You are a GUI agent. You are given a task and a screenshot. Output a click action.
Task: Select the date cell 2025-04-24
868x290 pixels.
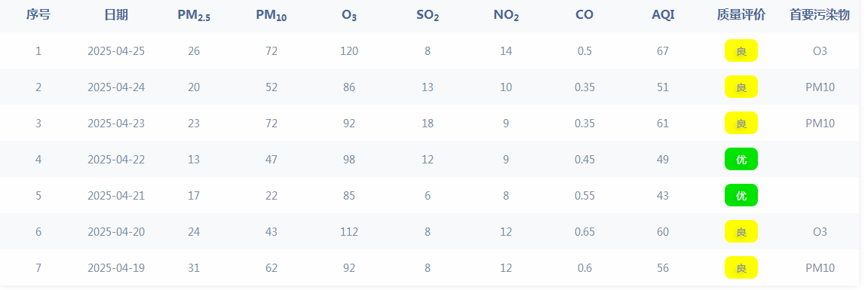[116, 87]
